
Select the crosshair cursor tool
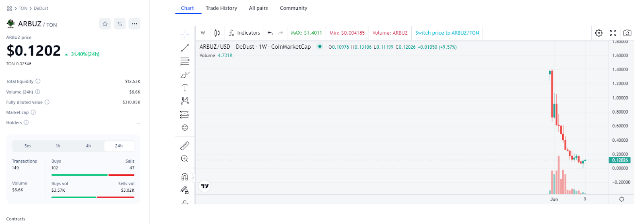(185, 35)
